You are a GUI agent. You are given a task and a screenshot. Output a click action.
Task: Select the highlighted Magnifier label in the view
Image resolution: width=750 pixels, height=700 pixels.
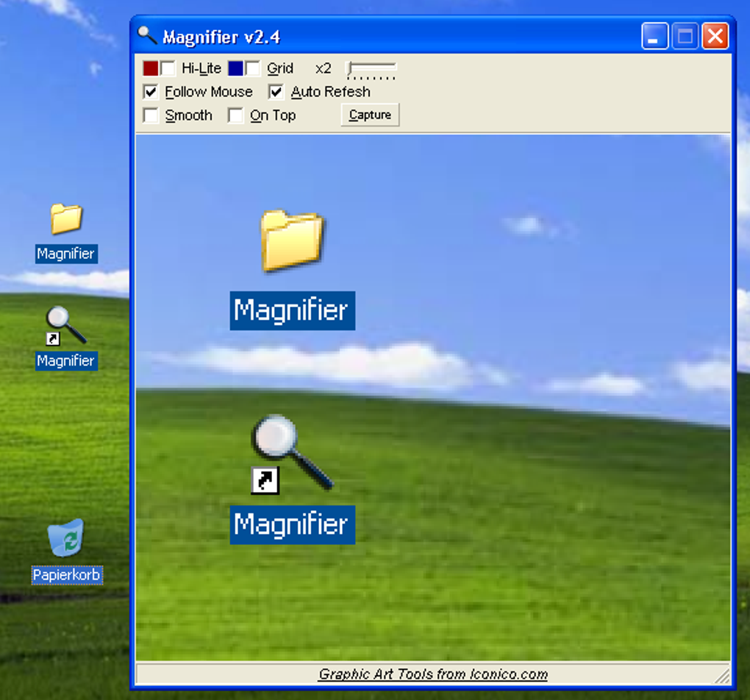click(x=292, y=525)
